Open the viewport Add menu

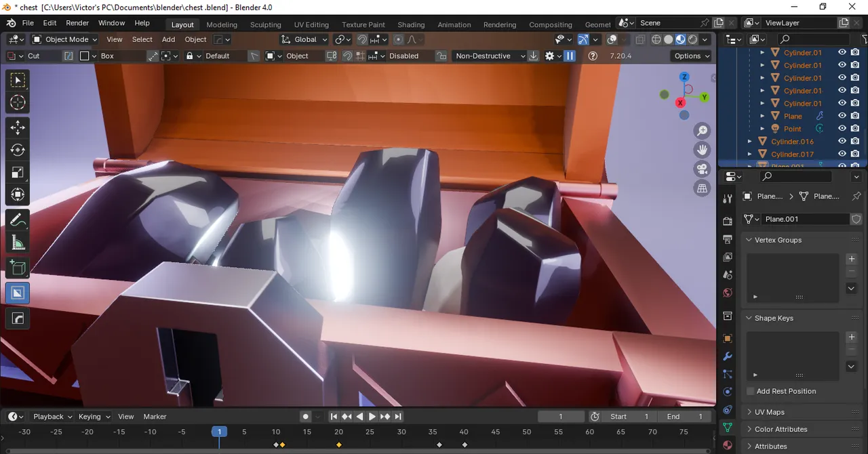(168, 39)
